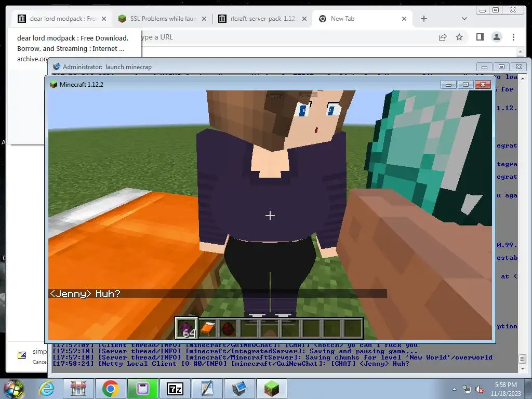Open the Chrome profile avatar
The height and width of the screenshot is (399, 532).
496,37
